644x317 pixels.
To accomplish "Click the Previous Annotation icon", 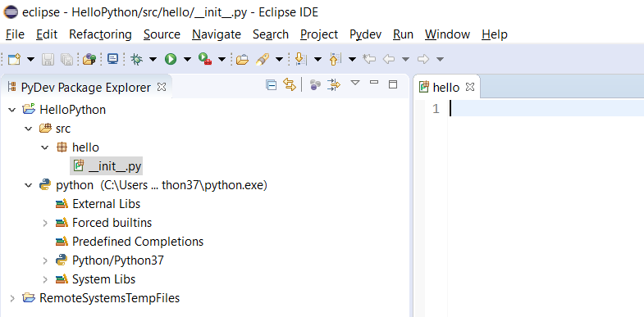I will tap(336, 60).
